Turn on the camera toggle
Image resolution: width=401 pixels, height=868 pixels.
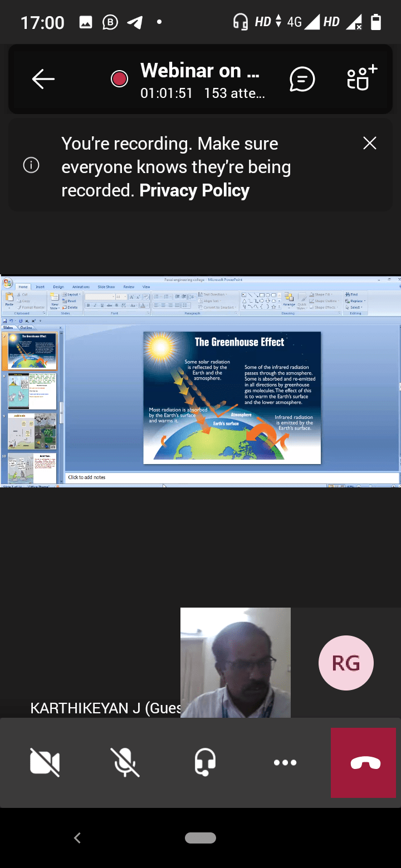pyautogui.click(x=45, y=763)
